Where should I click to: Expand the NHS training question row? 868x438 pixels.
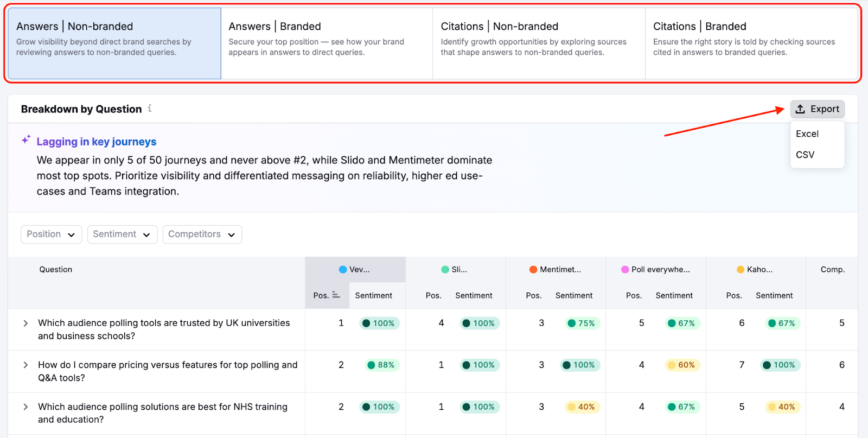pos(25,407)
